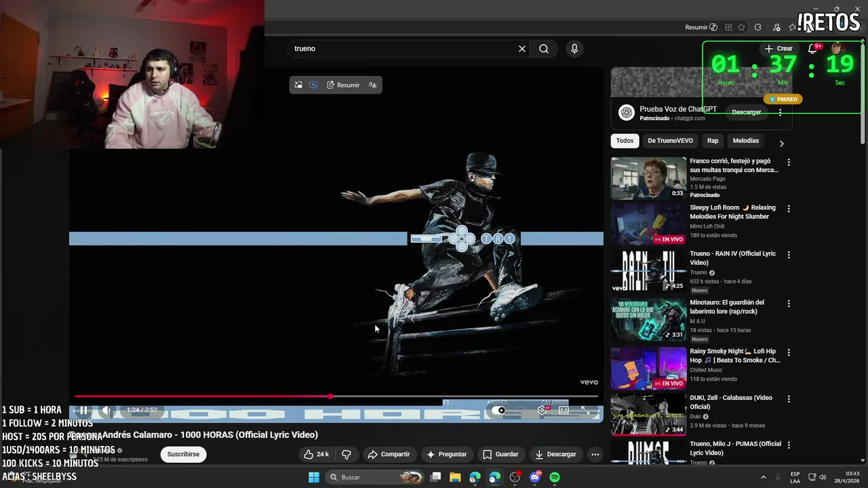
Task: Open the Trueno - RAIN IV video thumbnail
Action: coord(649,270)
